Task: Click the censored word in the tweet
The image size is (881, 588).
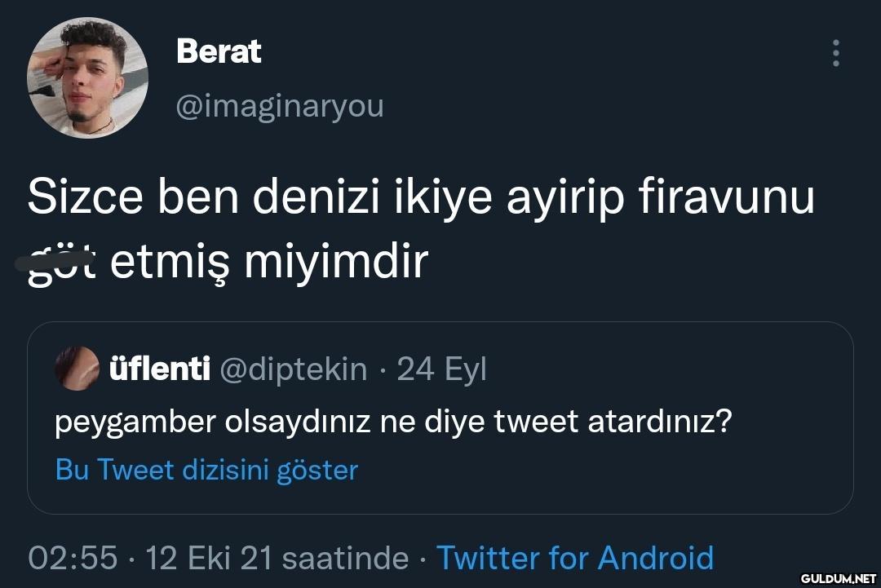Action: pyautogui.click(x=62, y=263)
